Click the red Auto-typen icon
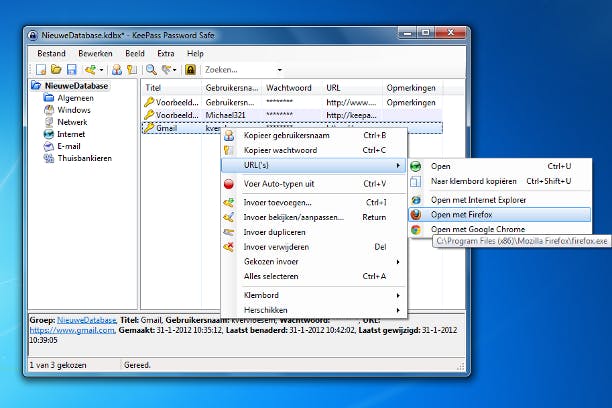Viewport: 612px width, 408px height. 229,184
